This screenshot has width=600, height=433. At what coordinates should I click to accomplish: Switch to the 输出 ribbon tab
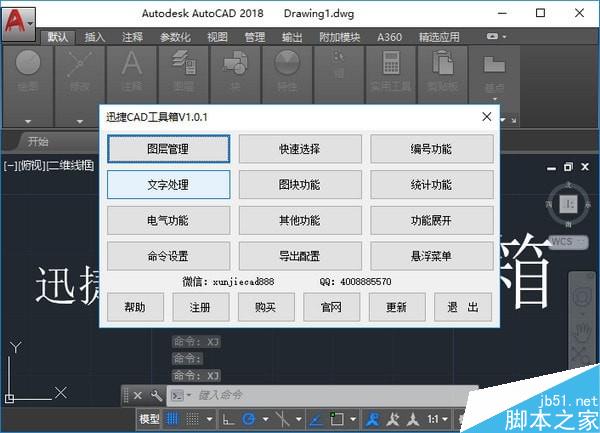click(292, 37)
